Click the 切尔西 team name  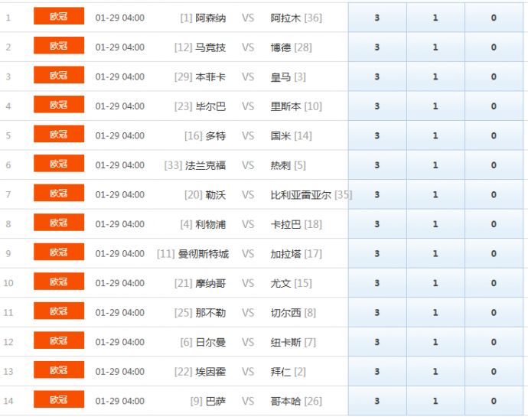(x=285, y=313)
